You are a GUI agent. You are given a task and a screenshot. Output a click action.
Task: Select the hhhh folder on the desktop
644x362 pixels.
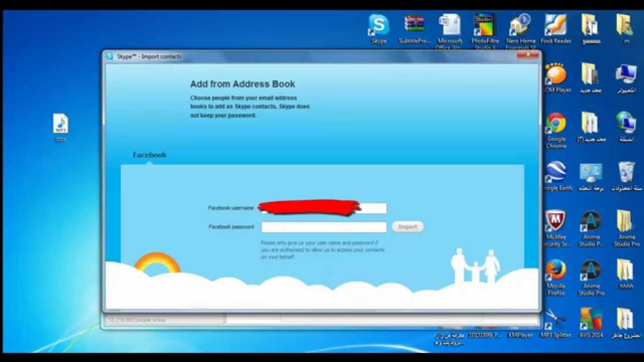[x=626, y=275]
